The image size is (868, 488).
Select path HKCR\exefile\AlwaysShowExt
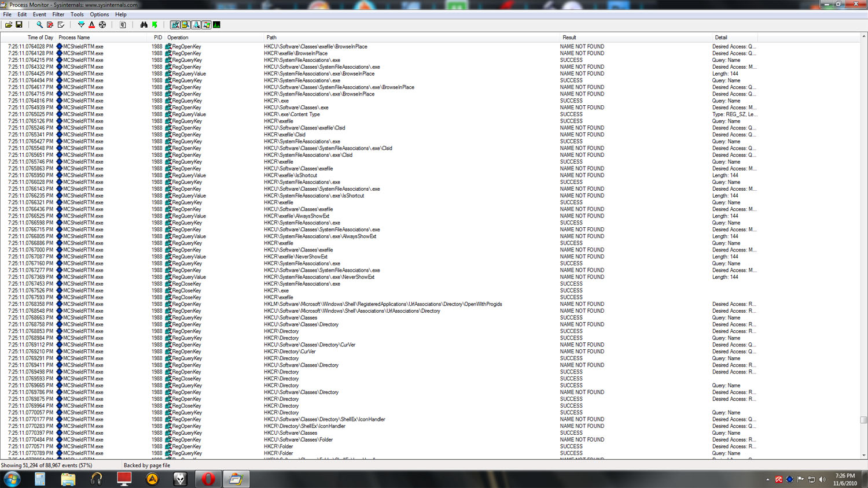pyautogui.click(x=296, y=216)
